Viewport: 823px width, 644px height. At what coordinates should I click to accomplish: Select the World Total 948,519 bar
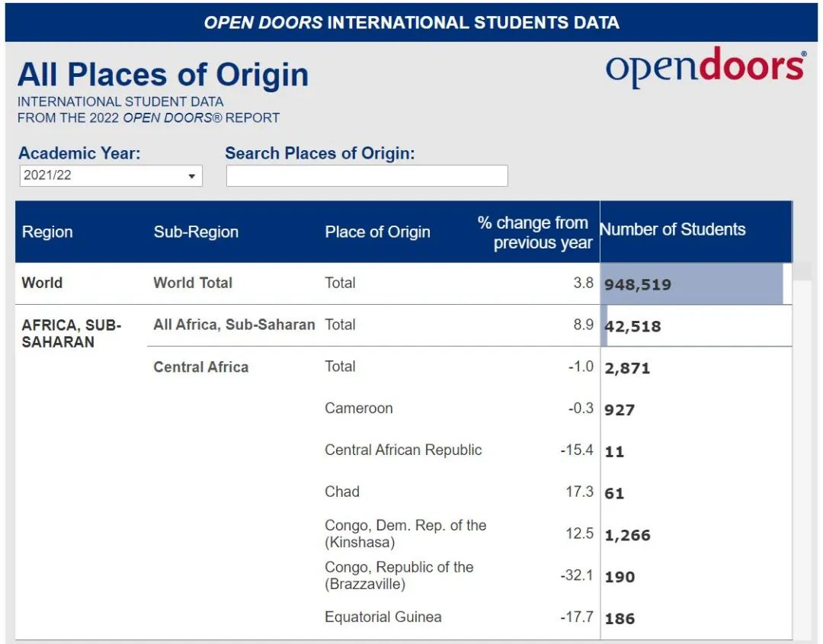pos(691,284)
